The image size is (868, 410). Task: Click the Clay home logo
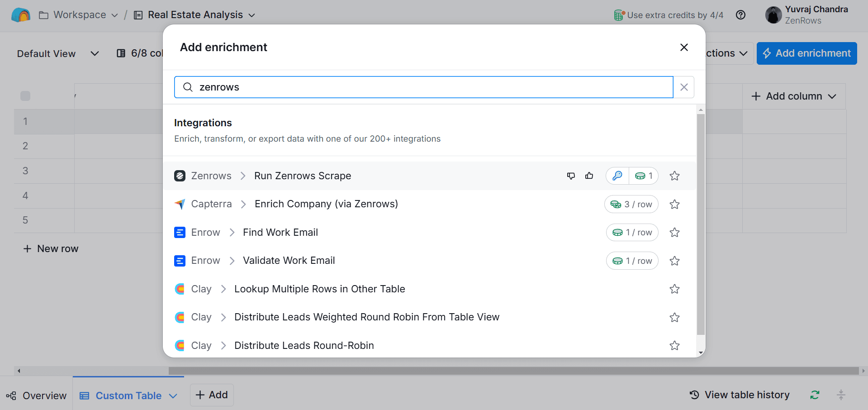pos(21,15)
